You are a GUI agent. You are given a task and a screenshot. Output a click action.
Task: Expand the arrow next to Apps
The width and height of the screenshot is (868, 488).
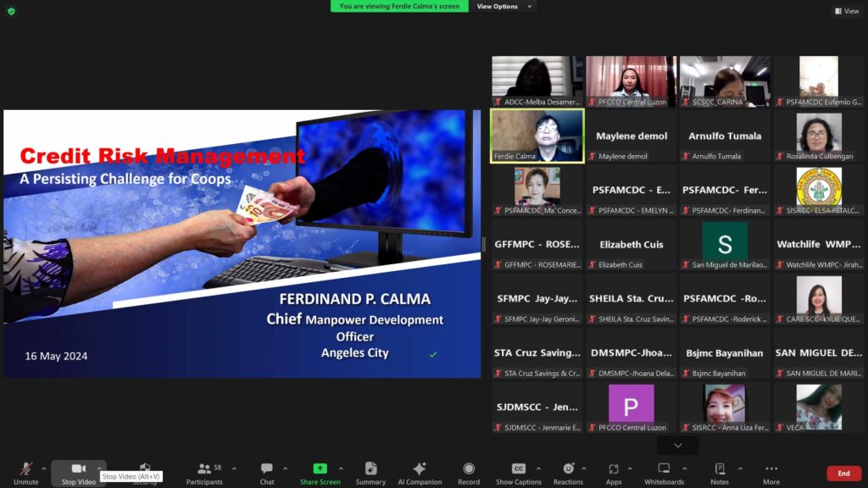(630, 469)
